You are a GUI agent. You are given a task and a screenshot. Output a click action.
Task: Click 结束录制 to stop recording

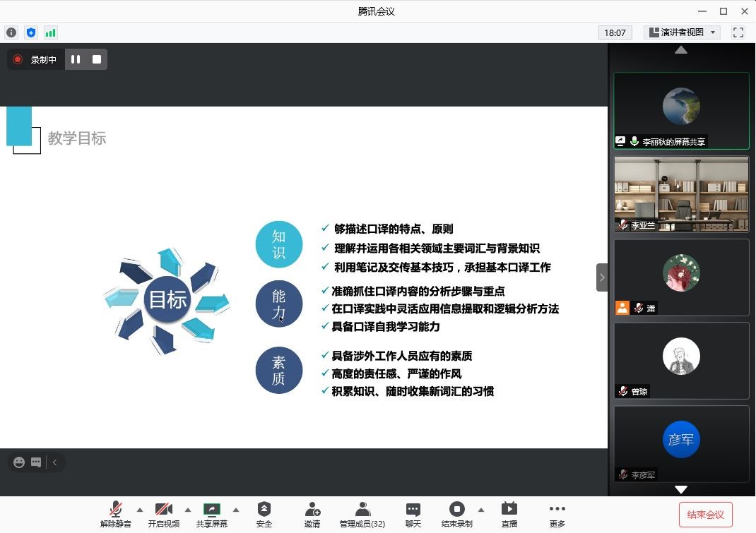[x=456, y=513]
